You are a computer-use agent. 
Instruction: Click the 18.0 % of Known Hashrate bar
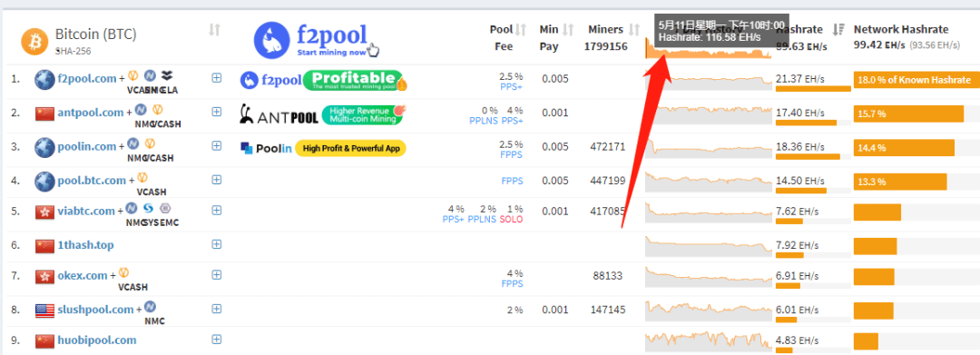click(x=916, y=80)
